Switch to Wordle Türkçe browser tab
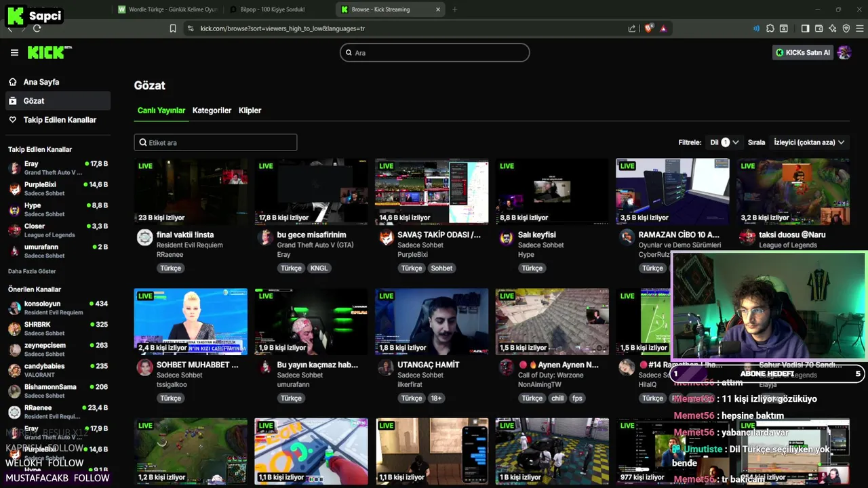The height and width of the screenshot is (488, 868). (x=167, y=9)
